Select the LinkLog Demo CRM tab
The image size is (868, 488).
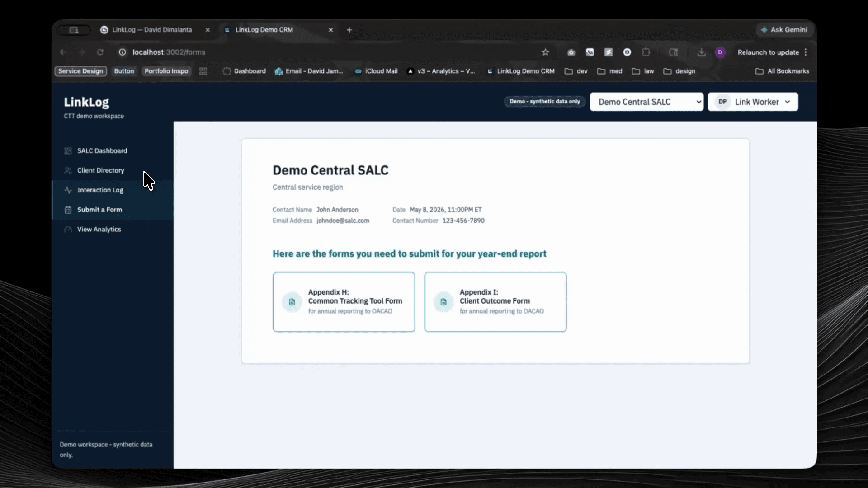pyautogui.click(x=264, y=30)
